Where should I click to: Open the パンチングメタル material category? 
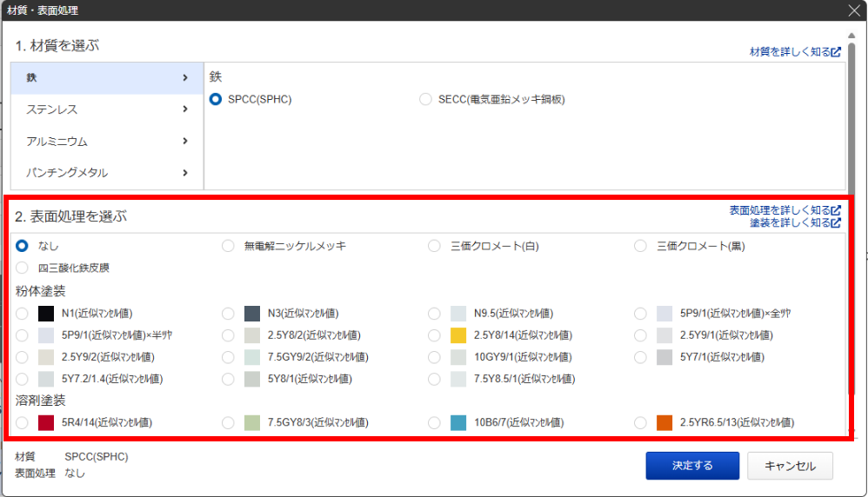coord(107,173)
